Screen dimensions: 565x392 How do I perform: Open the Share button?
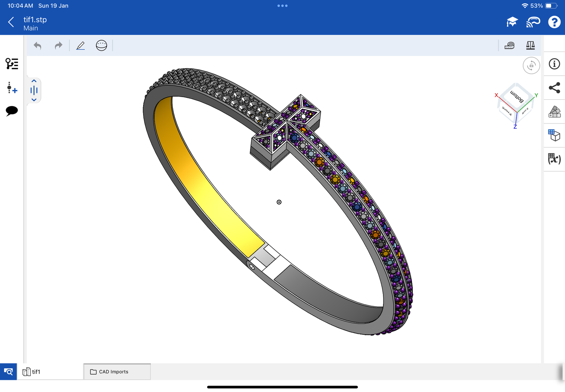[554, 88]
